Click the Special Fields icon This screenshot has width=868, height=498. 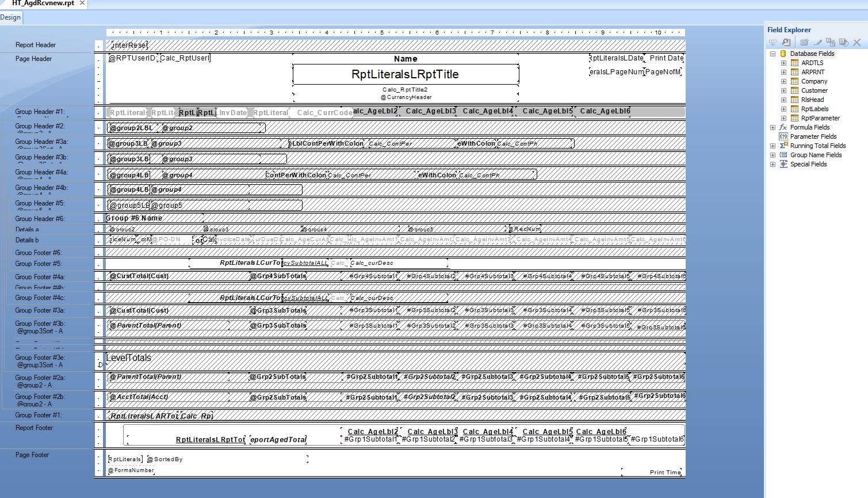(x=783, y=164)
